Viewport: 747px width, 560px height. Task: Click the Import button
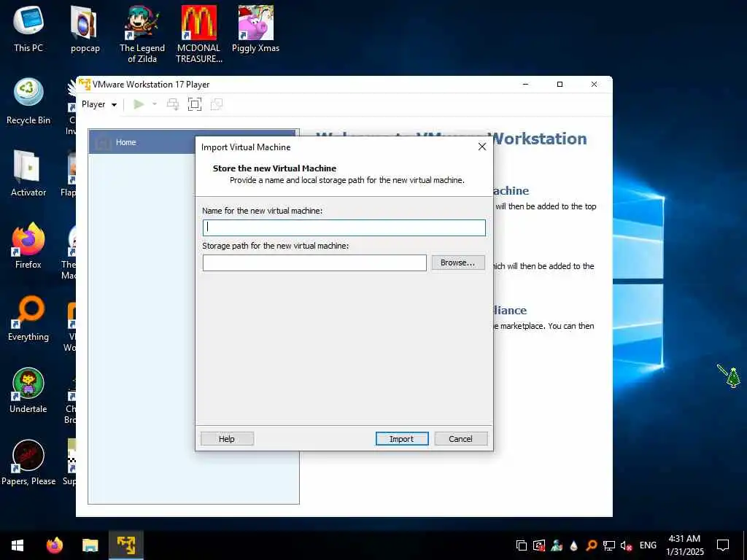[402, 438]
